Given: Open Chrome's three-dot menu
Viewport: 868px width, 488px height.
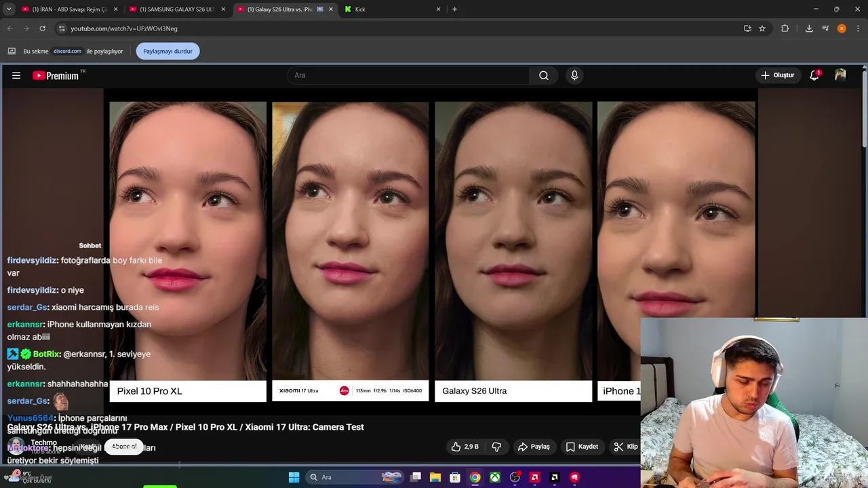Looking at the screenshot, I should point(859,28).
